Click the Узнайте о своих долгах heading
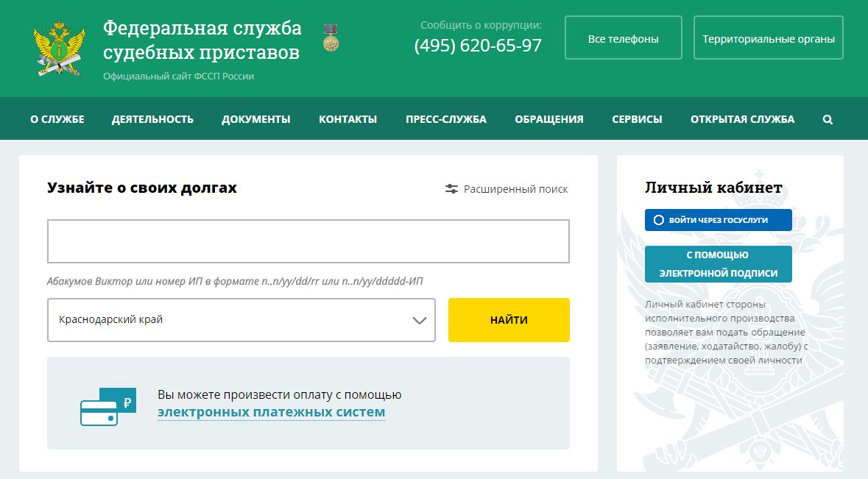868x479 pixels. click(142, 188)
